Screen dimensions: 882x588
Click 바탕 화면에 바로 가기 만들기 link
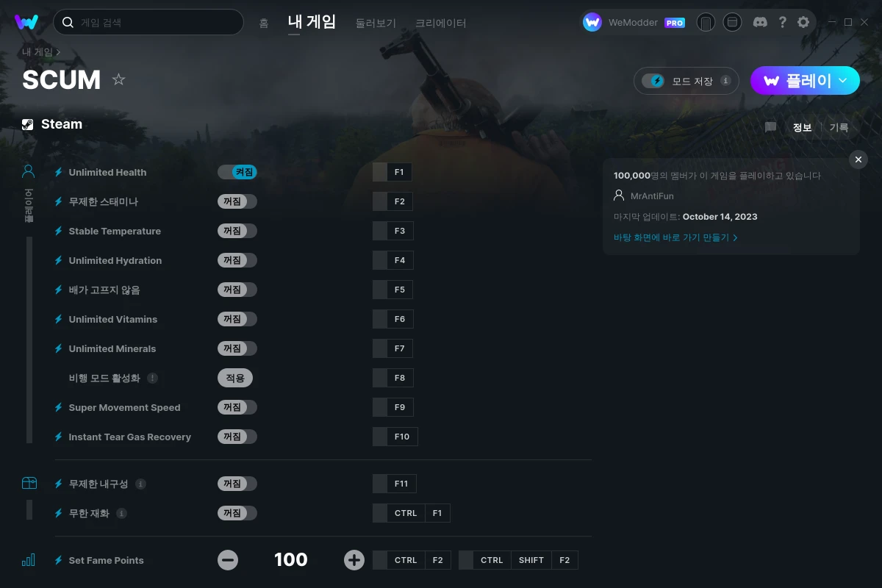click(x=675, y=237)
